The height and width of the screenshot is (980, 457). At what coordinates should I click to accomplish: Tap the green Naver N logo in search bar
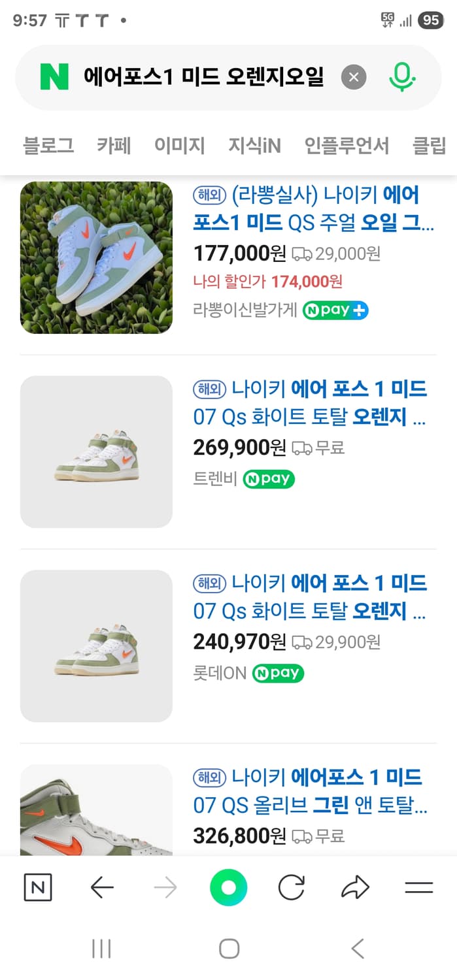[54, 76]
